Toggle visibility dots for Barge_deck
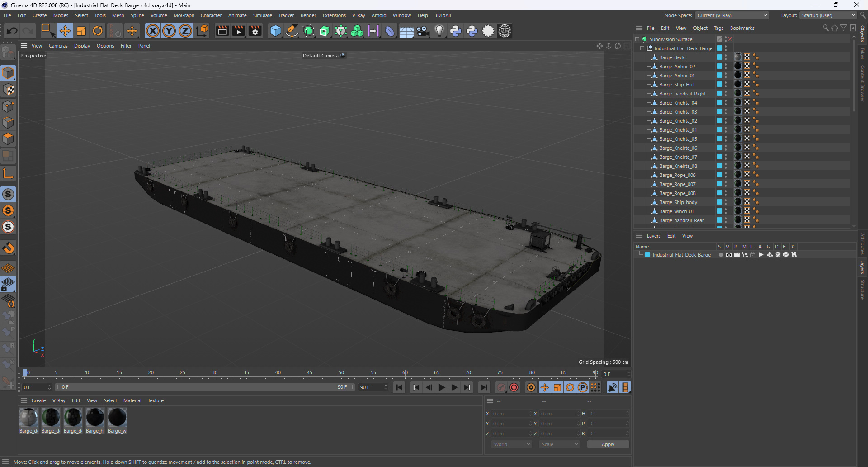 pyautogui.click(x=726, y=57)
